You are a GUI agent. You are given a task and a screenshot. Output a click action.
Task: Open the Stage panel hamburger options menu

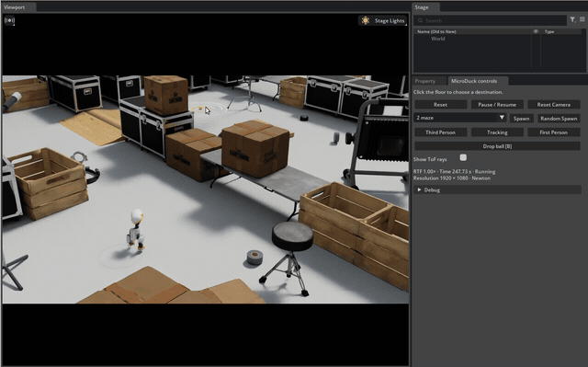point(582,19)
